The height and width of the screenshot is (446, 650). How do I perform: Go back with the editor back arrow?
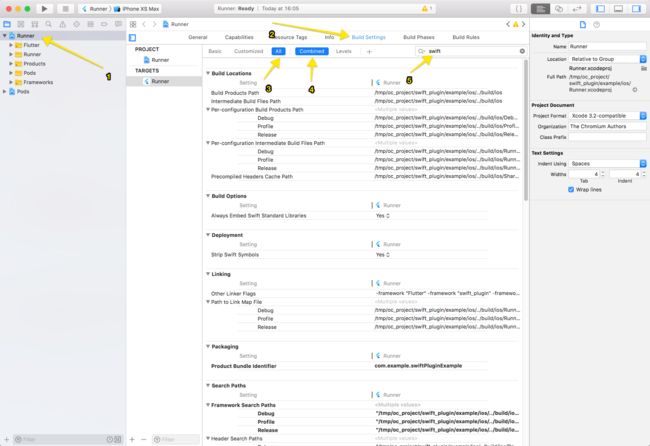[144, 24]
